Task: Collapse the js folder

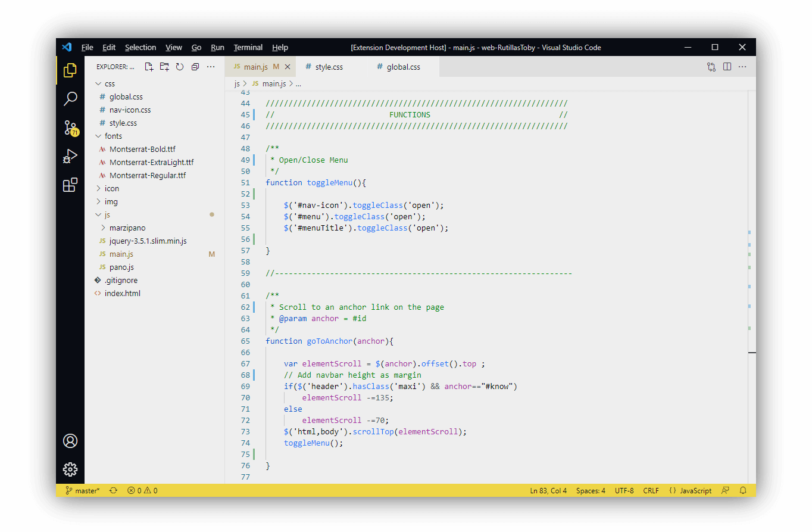Action: click(x=155, y=214)
